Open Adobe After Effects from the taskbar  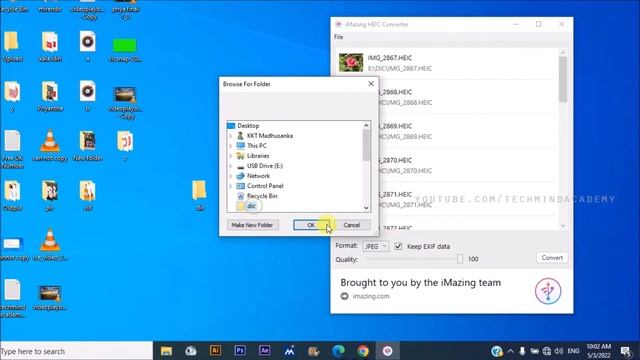264,351
